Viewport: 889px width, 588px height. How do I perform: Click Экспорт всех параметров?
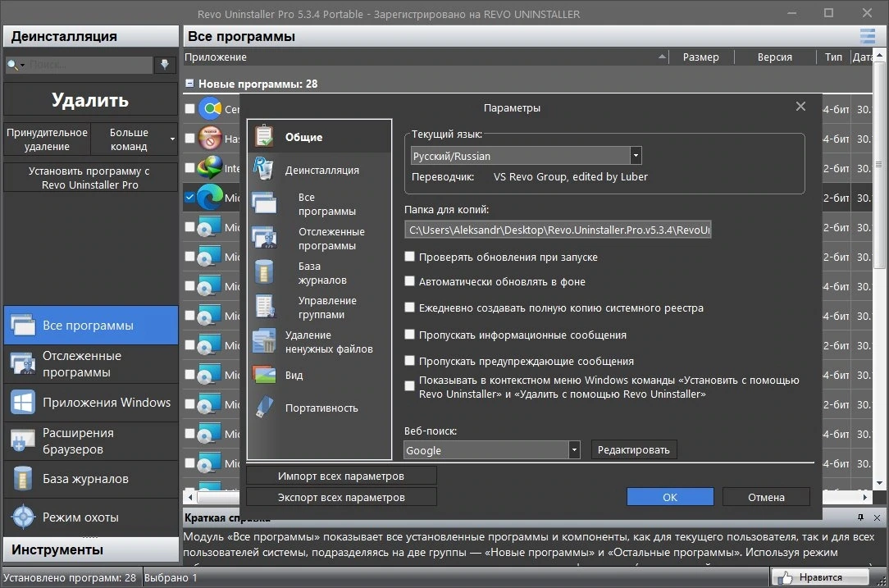click(340, 497)
